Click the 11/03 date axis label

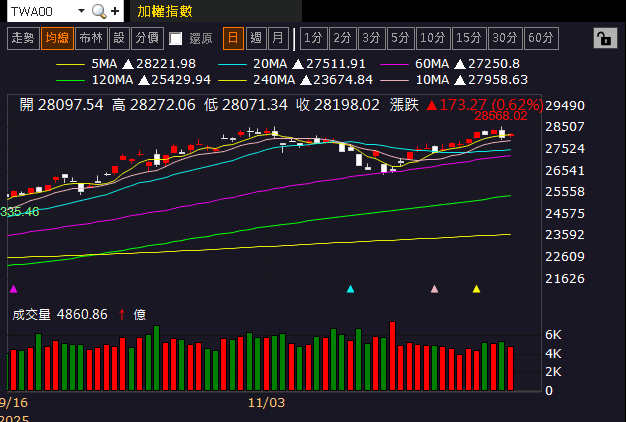point(266,402)
